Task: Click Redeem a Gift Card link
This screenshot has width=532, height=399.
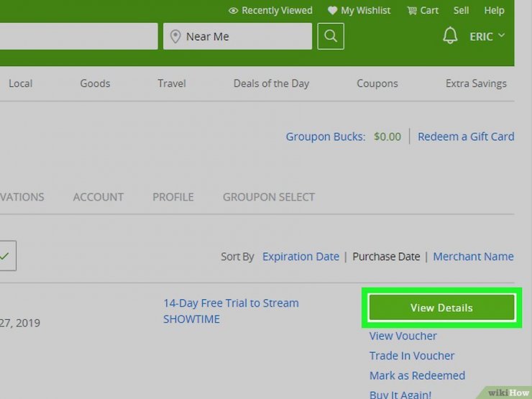Action: pos(466,137)
